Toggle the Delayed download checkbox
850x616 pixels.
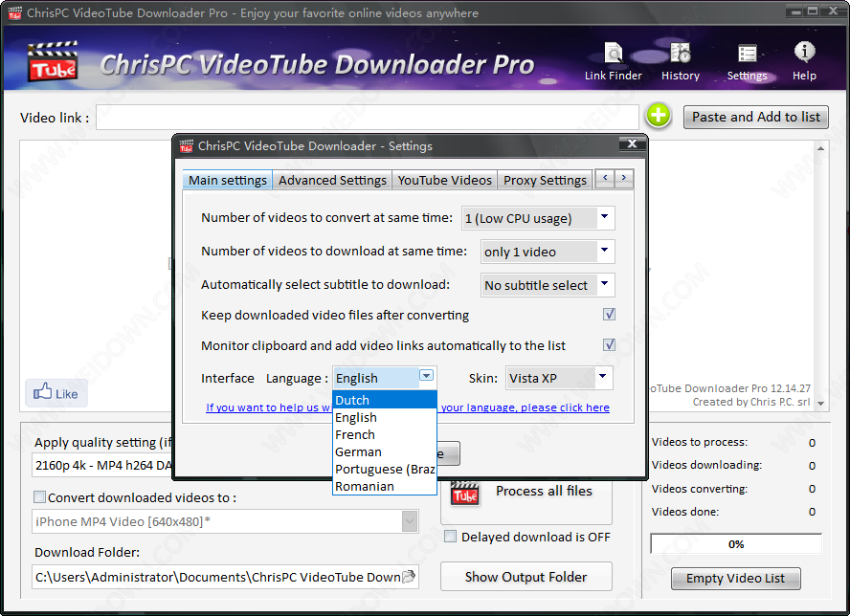pos(450,537)
